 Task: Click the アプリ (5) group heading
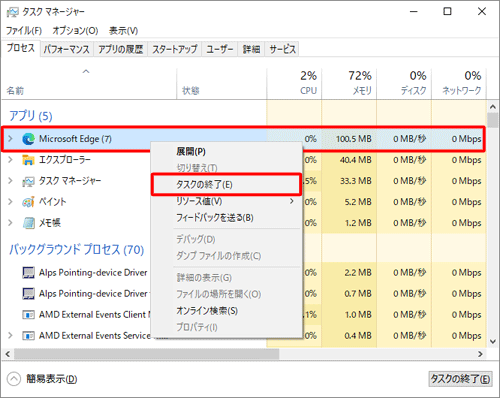[x=31, y=116]
